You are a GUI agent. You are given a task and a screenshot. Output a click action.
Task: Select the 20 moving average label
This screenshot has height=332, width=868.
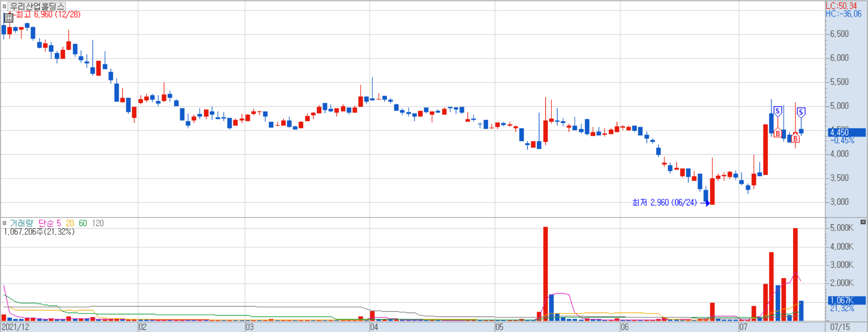pos(70,223)
